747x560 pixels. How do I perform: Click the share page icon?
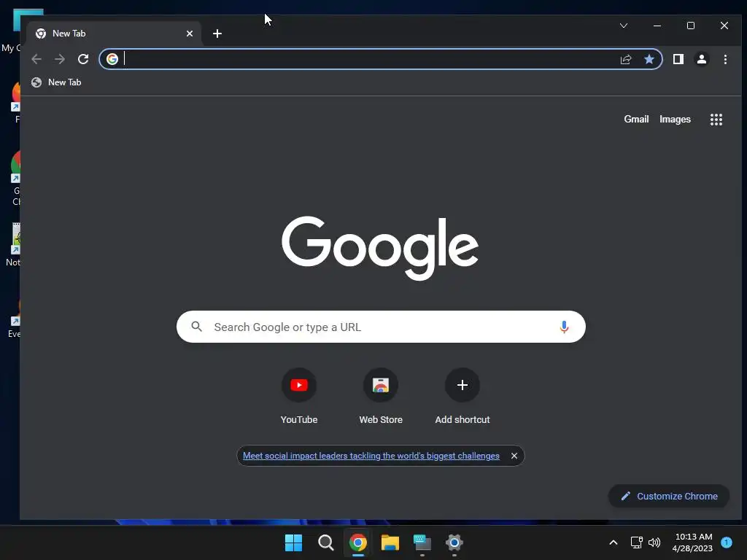click(x=625, y=59)
